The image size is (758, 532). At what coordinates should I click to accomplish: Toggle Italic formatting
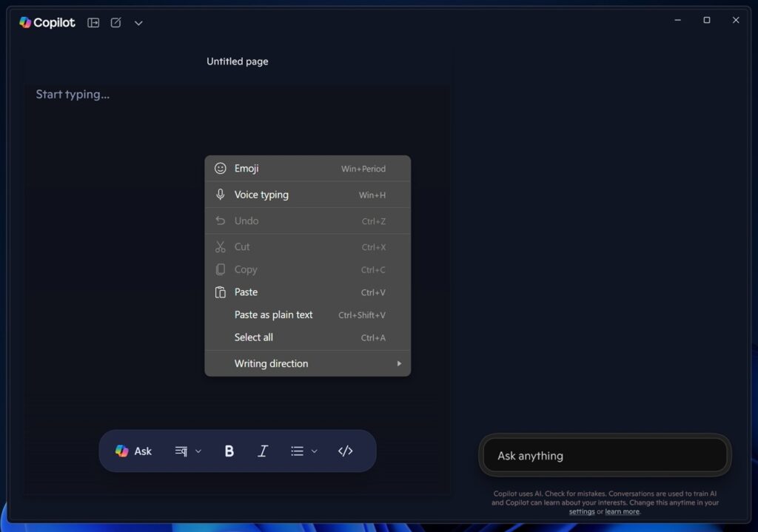[263, 451]
